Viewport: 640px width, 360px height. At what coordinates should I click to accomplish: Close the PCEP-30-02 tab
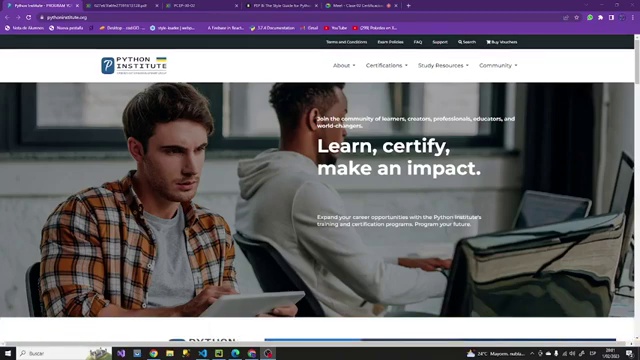tap(236, 6)
